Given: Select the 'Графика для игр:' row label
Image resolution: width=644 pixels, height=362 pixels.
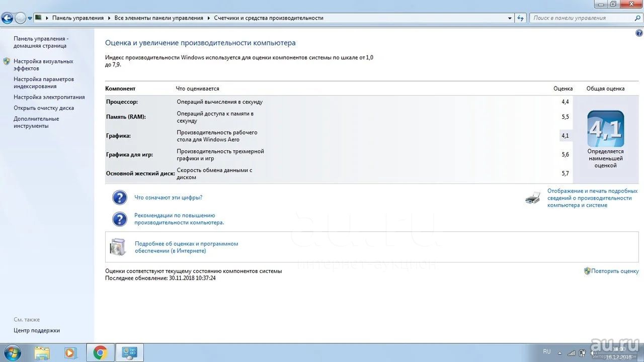Looking at the screenshot, I should tap(129, 155).
